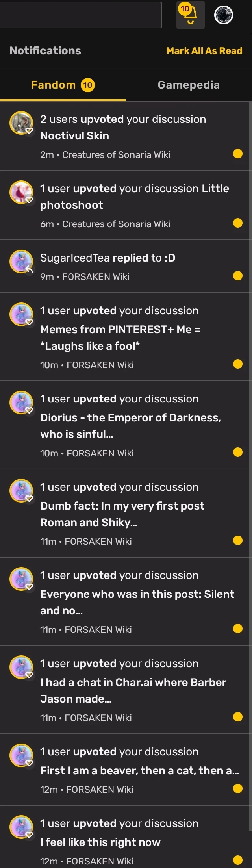Click the search input field
The image size is (252, 868).
point(81,15)
